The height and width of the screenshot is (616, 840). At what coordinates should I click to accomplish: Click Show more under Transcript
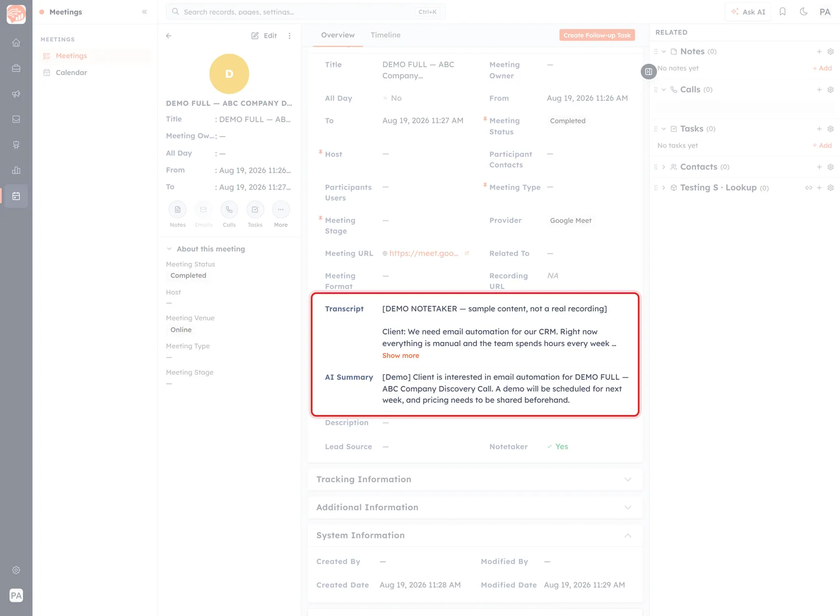click(x=401, y=356)
